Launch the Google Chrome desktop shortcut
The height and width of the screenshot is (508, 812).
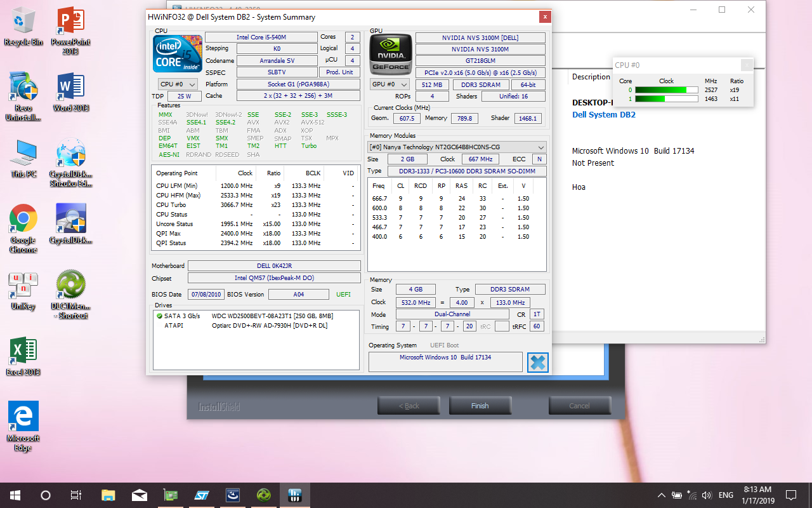[x=23, y=229]
